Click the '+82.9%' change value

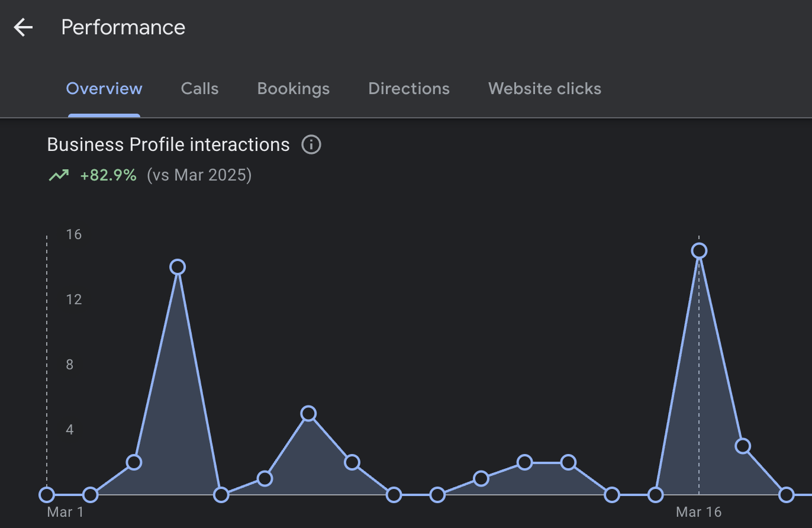(108, 175)
